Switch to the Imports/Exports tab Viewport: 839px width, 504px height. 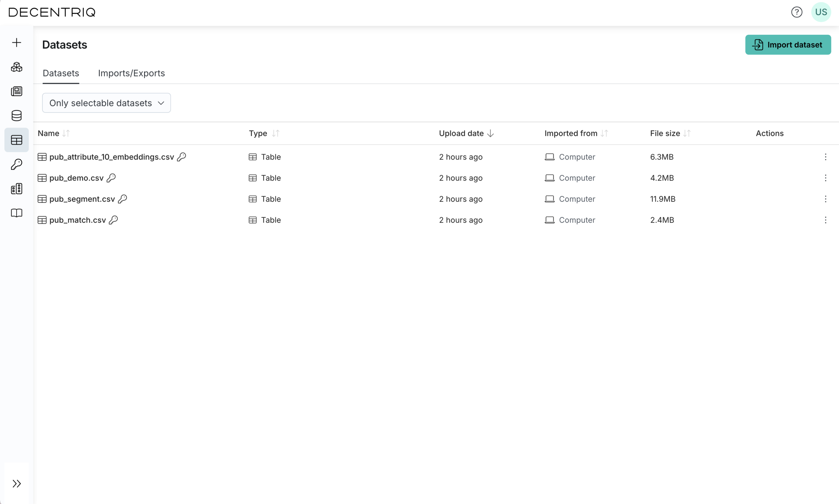coord(131,73)
